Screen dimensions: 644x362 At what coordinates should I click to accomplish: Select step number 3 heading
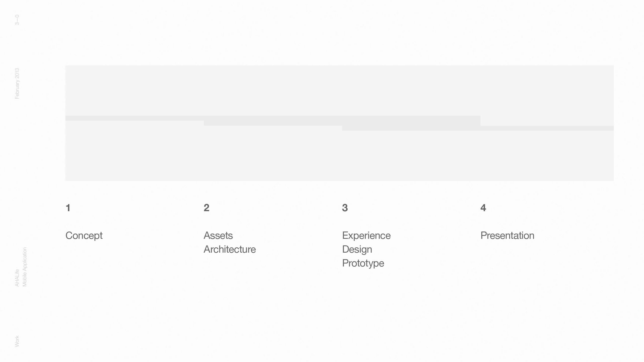pyautogui.click(x=345, y=208)
